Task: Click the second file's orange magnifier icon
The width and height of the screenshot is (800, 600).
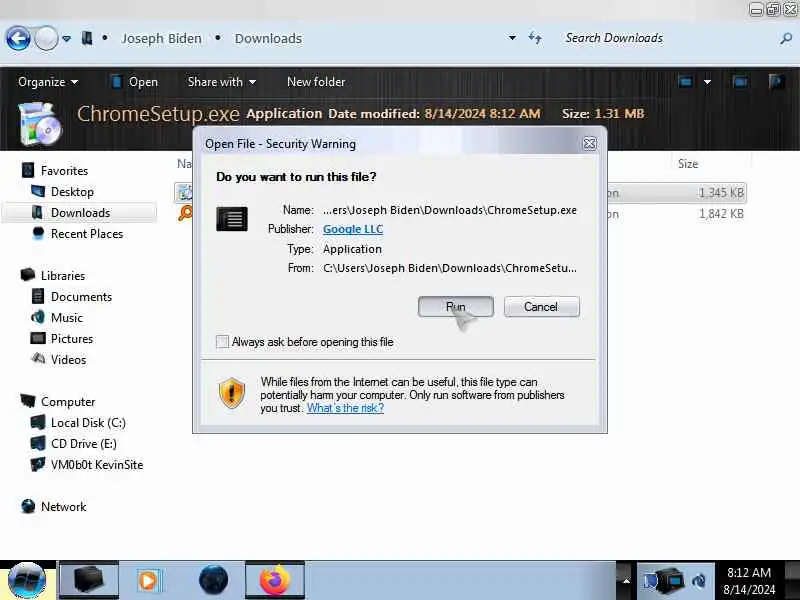Action: 185,213
